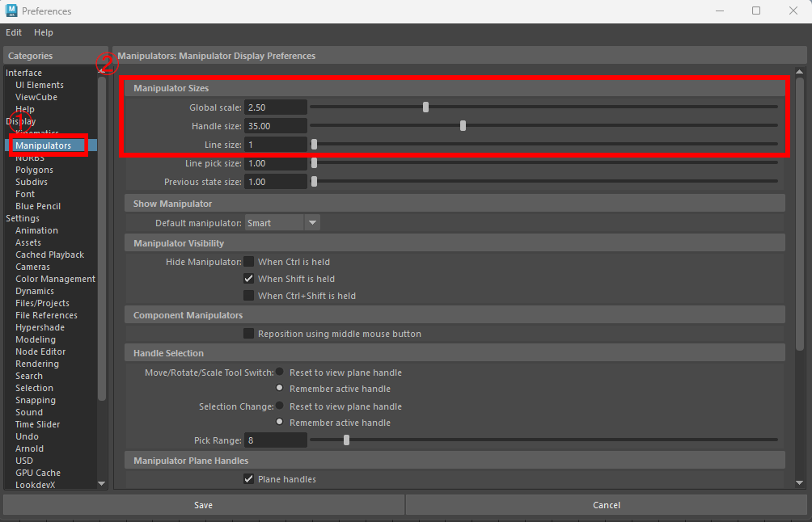Select Polygons in the categories list

pos(34,170)
